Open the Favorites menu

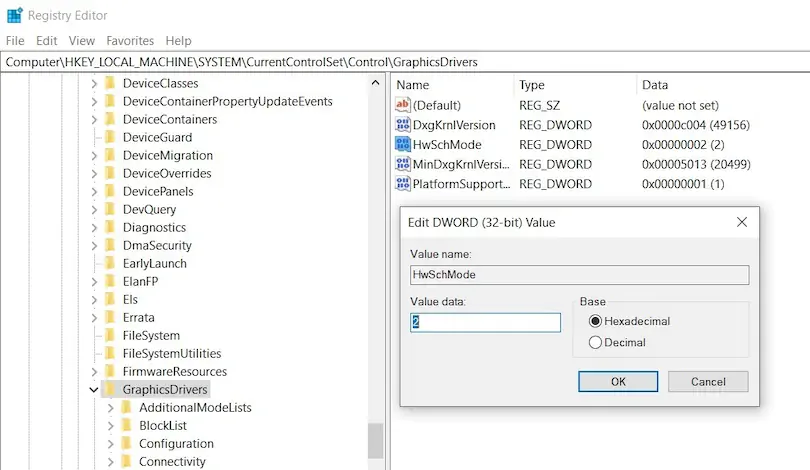tap(130, 40)
